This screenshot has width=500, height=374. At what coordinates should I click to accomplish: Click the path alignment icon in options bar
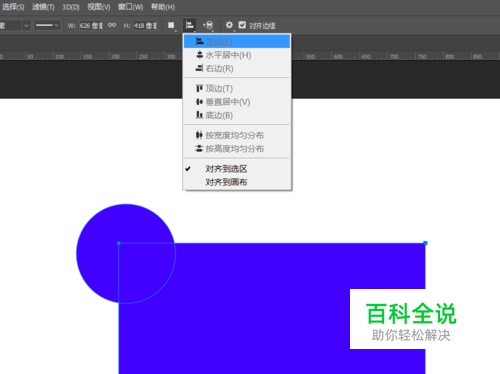[190, 25]
